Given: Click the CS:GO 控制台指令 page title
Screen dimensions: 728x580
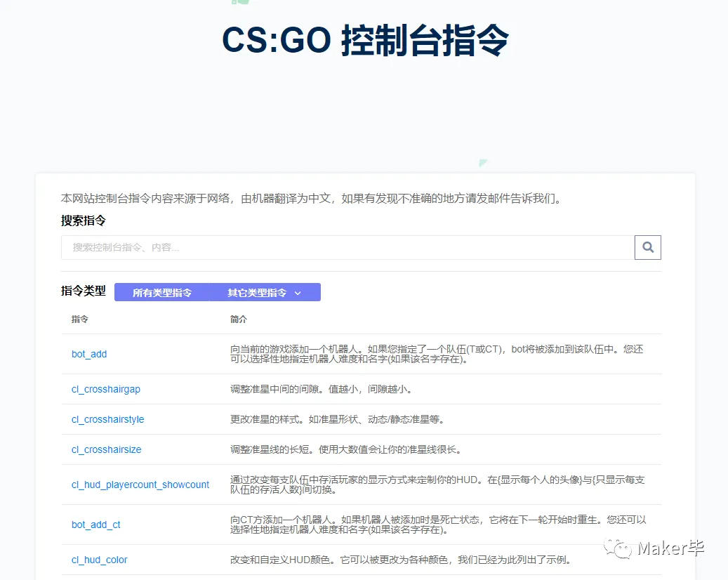Looking at the screenshot, I should click(x=365, y=41).
